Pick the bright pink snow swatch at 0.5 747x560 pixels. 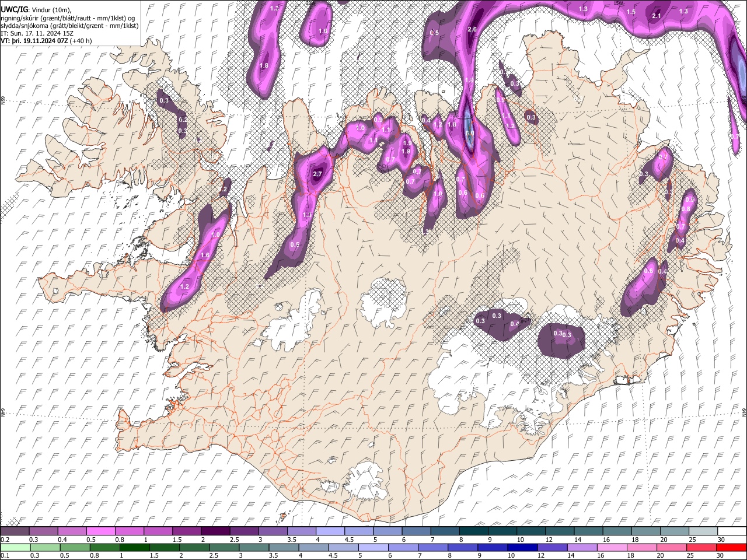coord(101,531)
